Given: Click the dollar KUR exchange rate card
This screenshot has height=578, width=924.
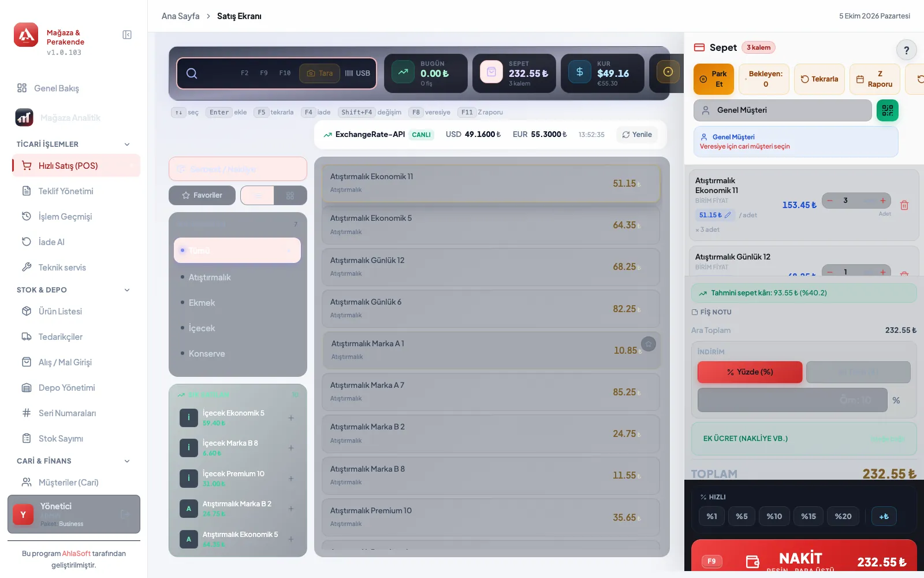Looking at the screenshot, I should pyautogui.click(x=602, y=73).
